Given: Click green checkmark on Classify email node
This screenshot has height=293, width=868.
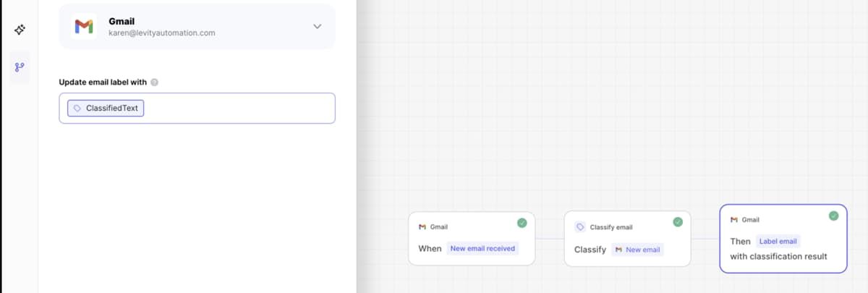Looking at the screenshot, I should coord(678,222).
